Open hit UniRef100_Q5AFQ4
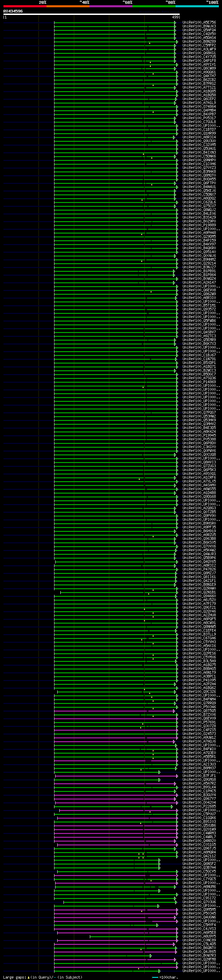 199,30
